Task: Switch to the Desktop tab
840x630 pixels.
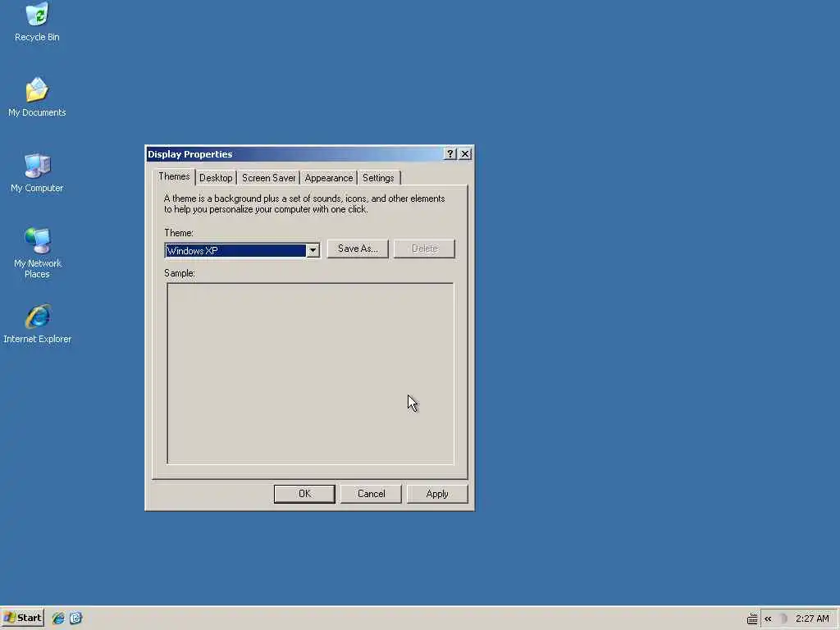Action: click(216, 178)
